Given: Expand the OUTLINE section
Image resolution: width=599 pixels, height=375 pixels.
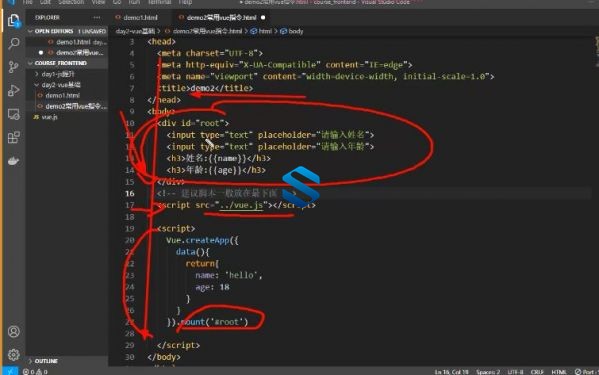Looking at the screenshot, I should (46, 361).
